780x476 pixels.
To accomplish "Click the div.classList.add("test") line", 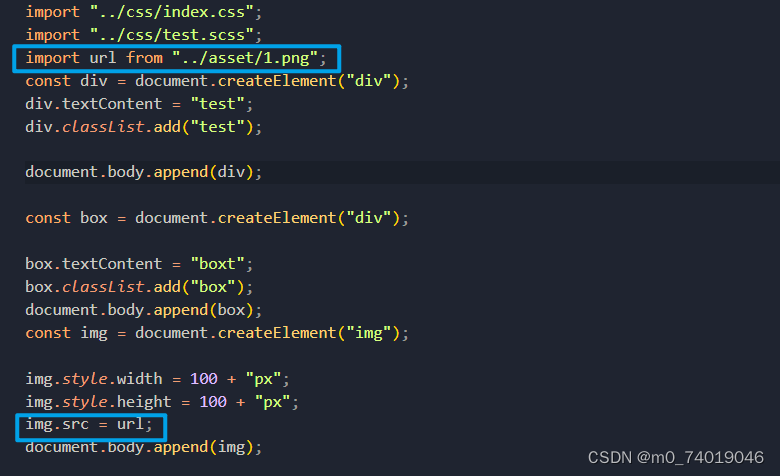I will tap(143, 127).
